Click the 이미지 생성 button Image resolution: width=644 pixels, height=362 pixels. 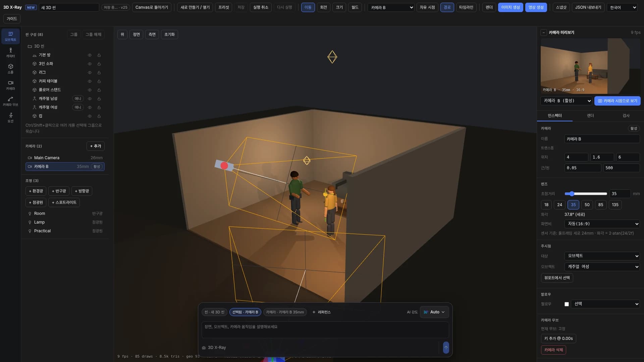[x=510, y=7]
